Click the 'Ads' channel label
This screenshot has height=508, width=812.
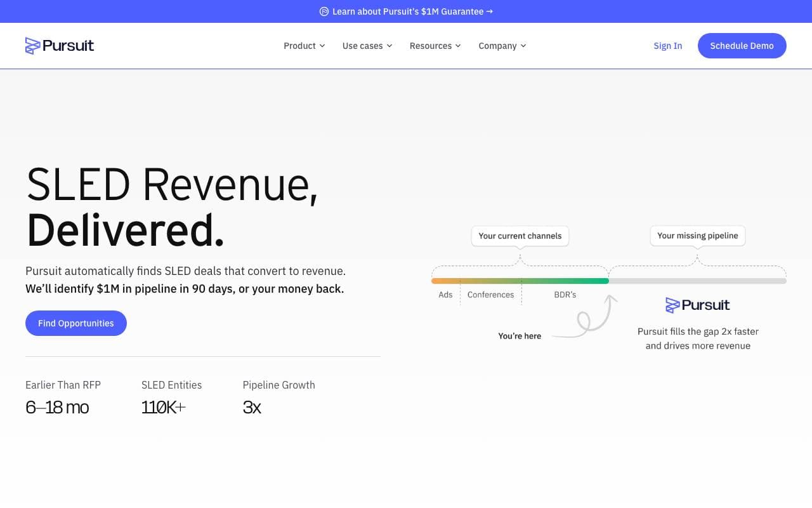click(x=445, y=295)
